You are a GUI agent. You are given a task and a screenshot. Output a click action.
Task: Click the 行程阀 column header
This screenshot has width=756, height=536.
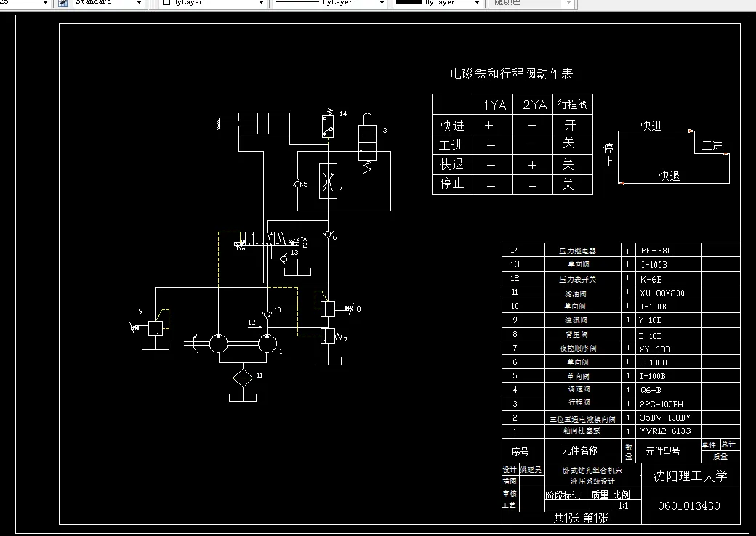coord(573,104)
